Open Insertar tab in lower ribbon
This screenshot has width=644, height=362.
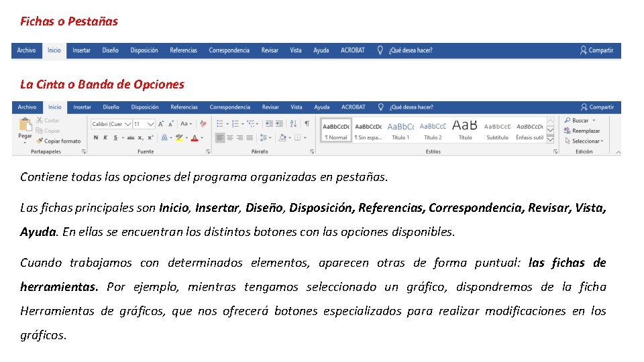[82, 107]
